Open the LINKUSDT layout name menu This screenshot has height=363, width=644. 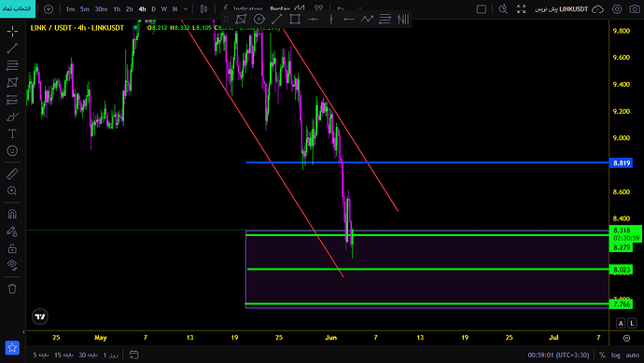(x=561, y=9)
